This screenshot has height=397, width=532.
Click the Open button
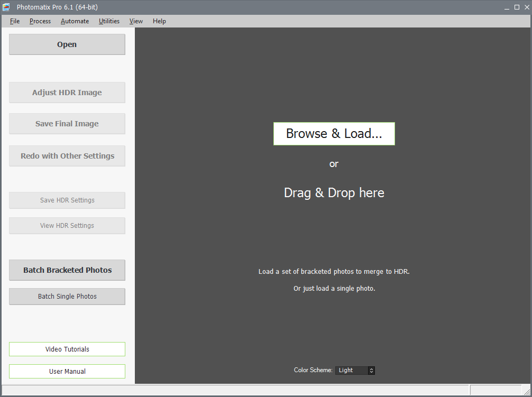(x=67, y=44)
